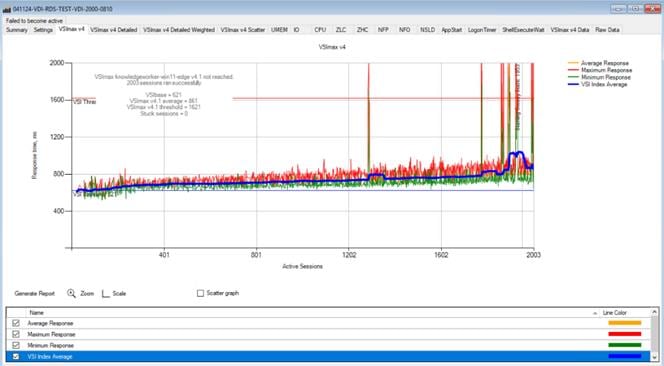Switch to the AppStart tab

pyautogui.click(x=451, y=30)
